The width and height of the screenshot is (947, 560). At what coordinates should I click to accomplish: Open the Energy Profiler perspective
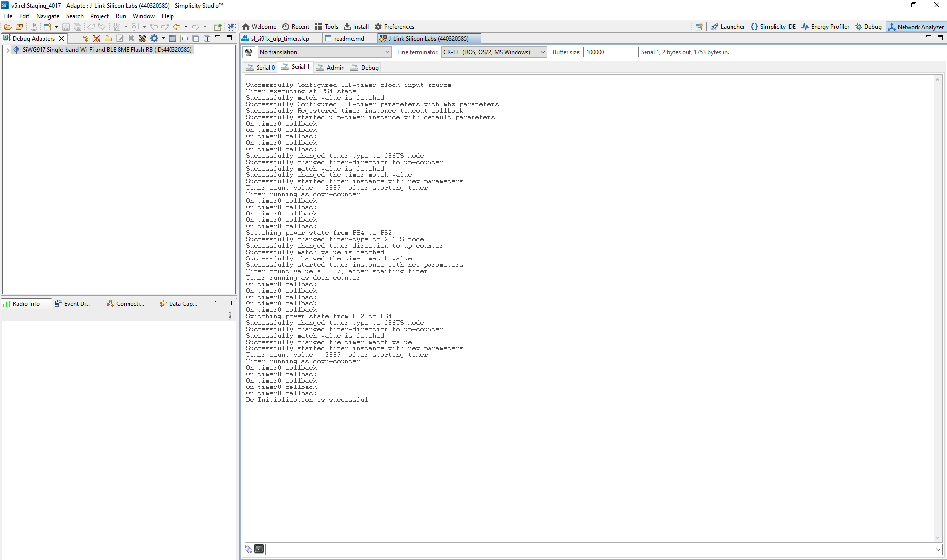[x=825, y=27]
